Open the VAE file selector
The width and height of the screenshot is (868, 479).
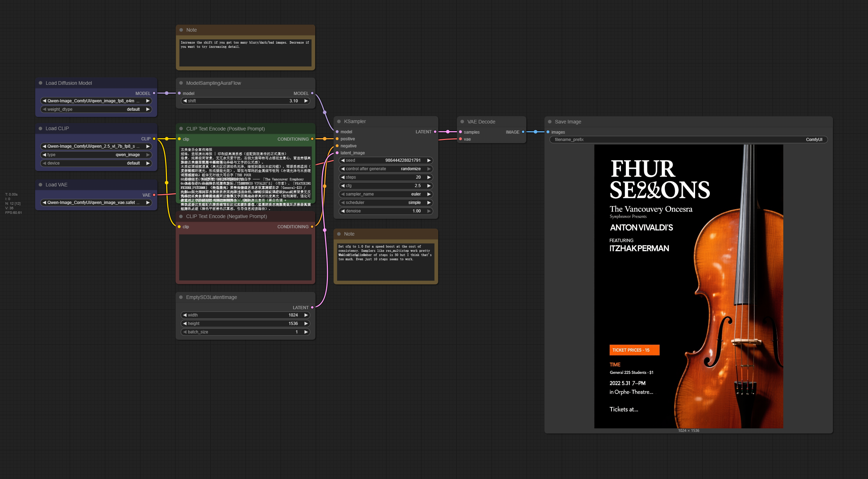(x=96, y=203)
